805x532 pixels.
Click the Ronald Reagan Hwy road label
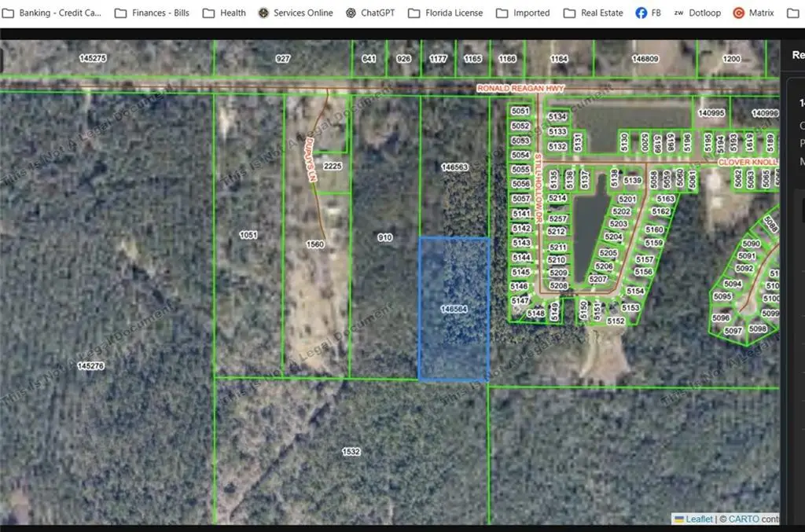pos(520,88)
